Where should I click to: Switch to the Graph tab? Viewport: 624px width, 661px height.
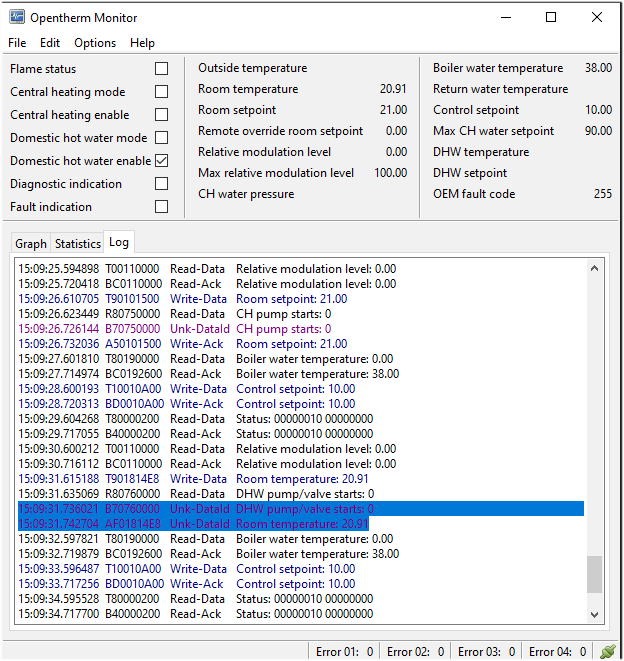coord(31,244)
